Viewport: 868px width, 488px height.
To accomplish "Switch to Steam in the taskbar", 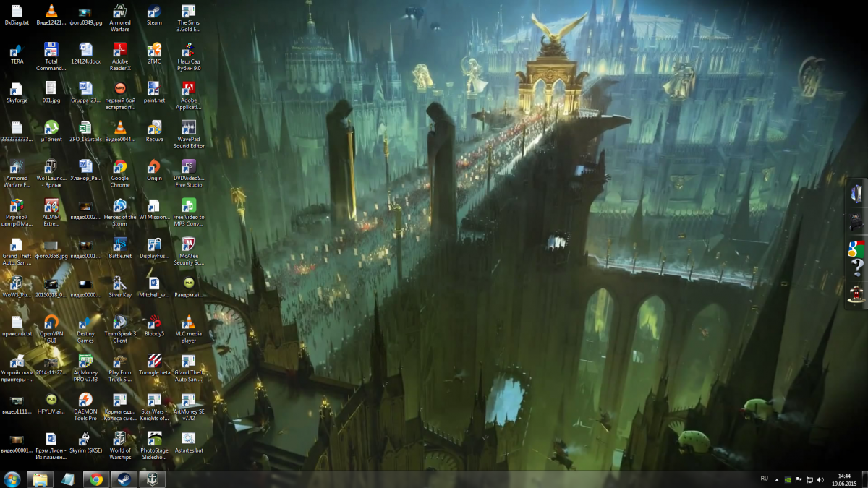I will [x=124, y=479].
